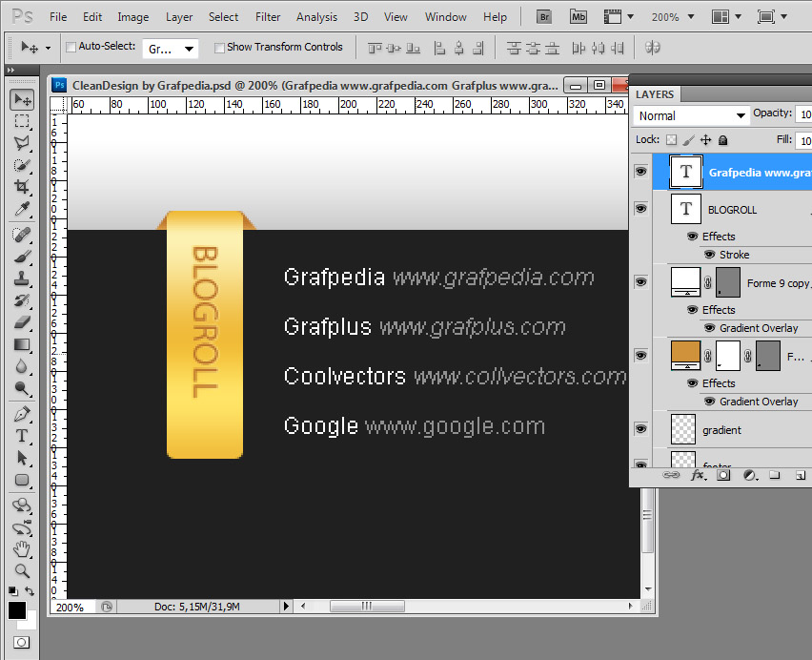Toggle lock all for layer

coord(723,140)
